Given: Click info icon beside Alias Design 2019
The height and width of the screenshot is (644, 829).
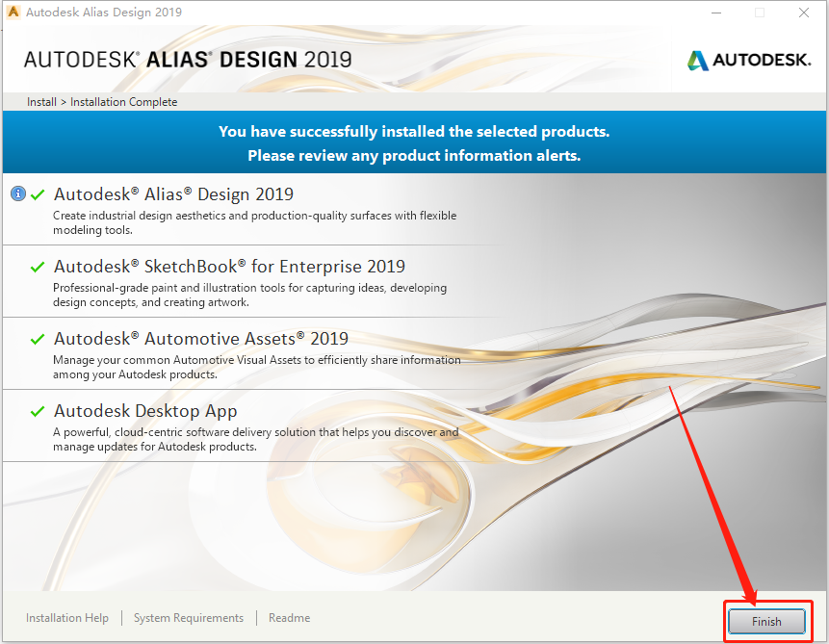Looking at the screenshot, I should tap(18, 193).
